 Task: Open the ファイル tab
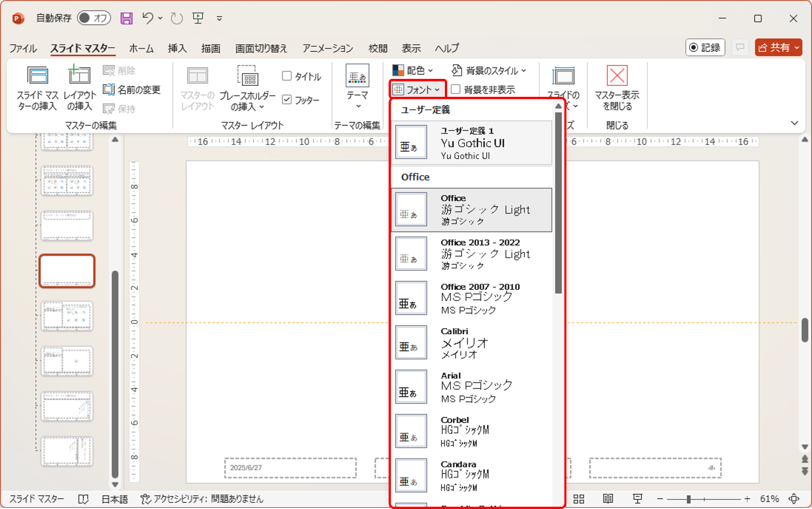23,48
